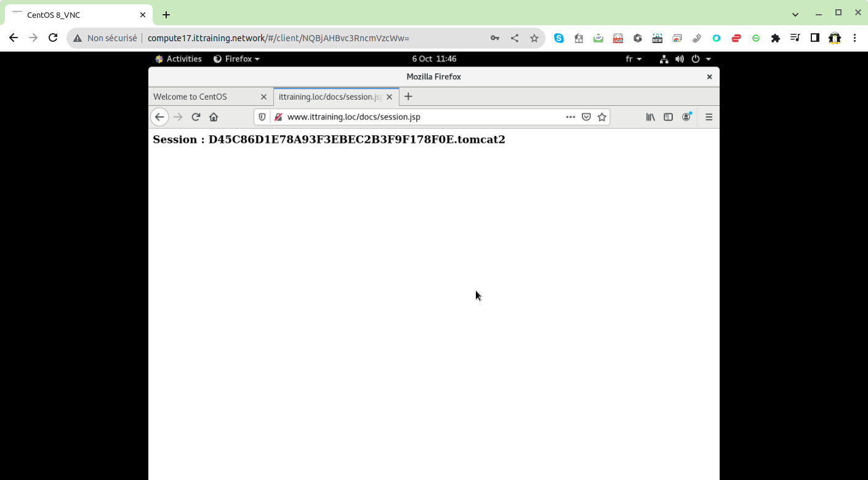Close the Welcome to CentOS tab

click(263, 97)
